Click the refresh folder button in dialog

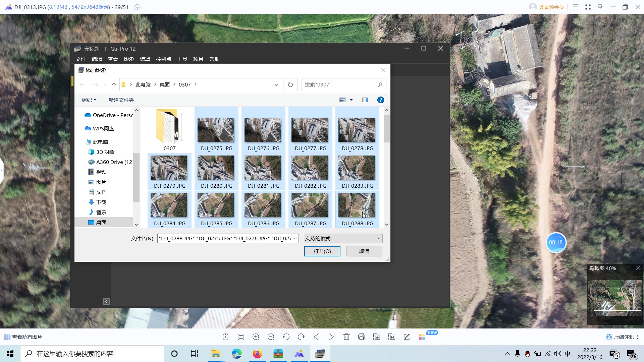point(290,85)
